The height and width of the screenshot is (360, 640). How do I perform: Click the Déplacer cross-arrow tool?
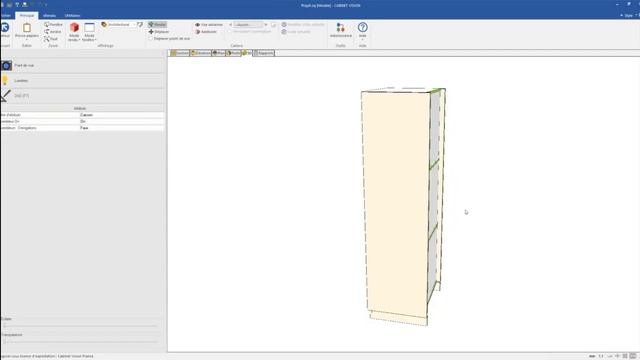159,31
